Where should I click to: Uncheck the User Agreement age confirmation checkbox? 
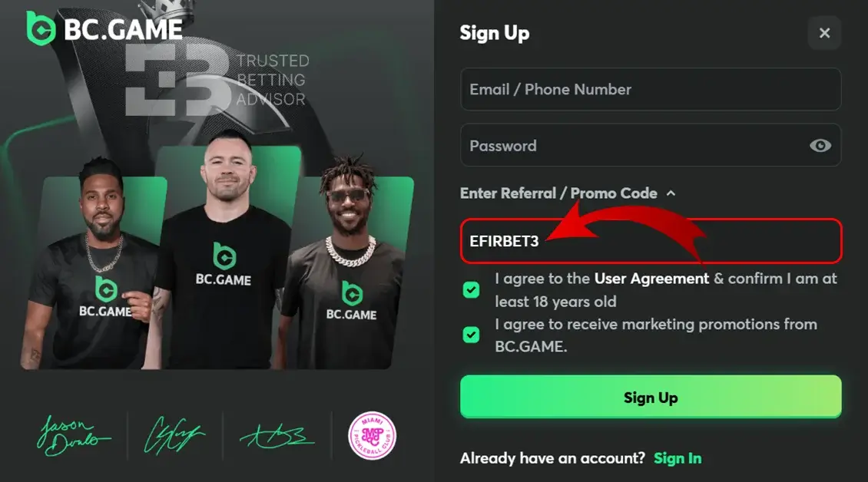(x=471, y=290)
